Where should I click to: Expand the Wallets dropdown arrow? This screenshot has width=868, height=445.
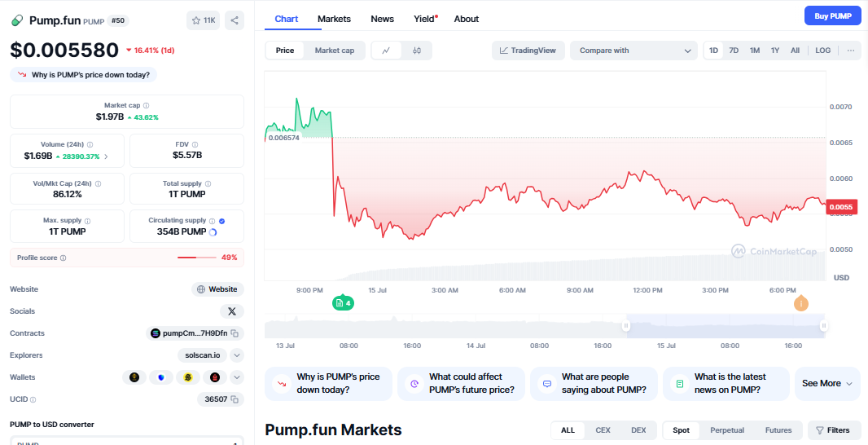click(x=236, y=377)
